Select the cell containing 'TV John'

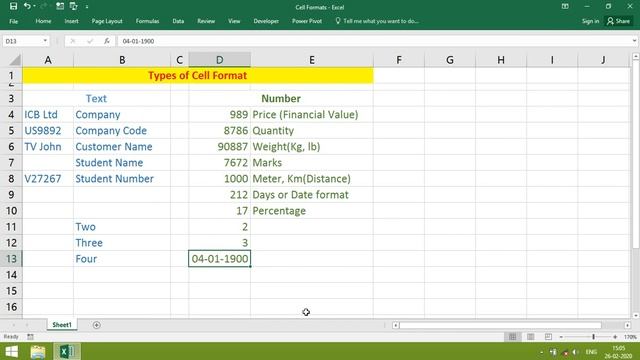48,147
